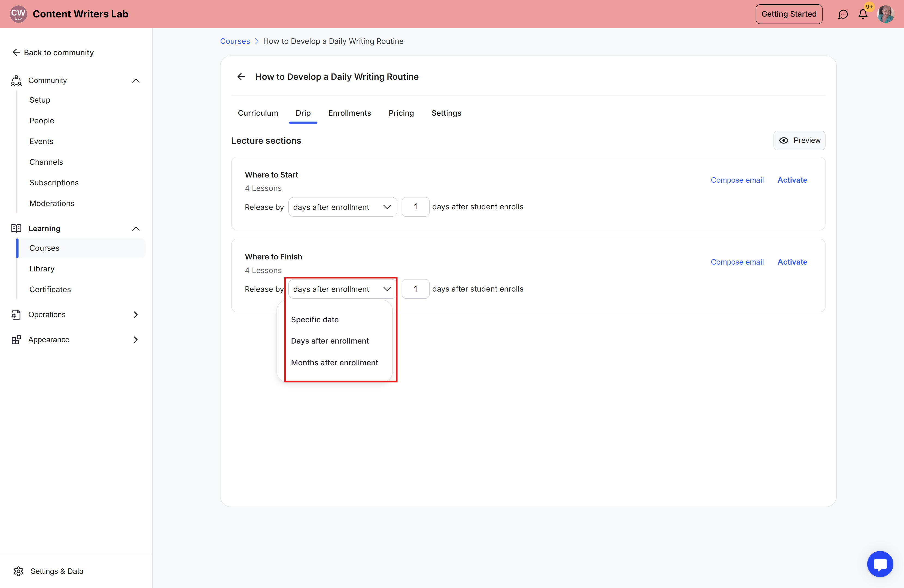The image size is (904, 588).
Task: Expand the Operations section
Action: pyautogui.click(x=136, y=314)
